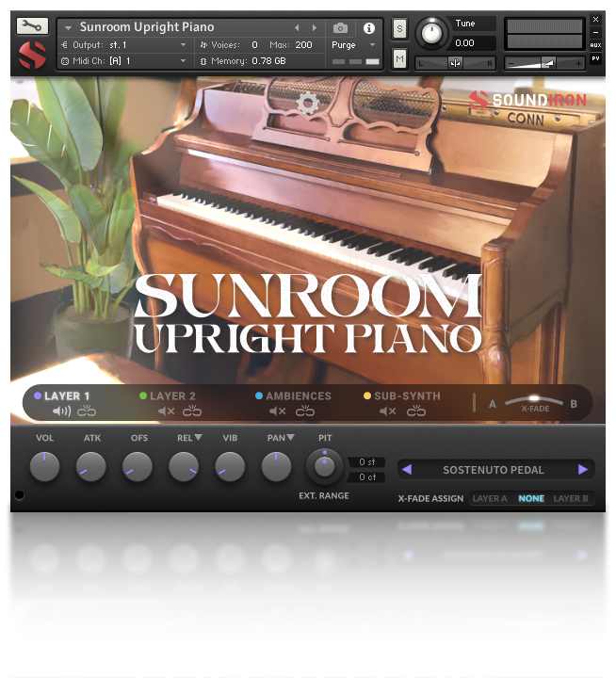Click the VIB knob
Viewport: 616px width, 678px height.
click(x=230, y=466)
